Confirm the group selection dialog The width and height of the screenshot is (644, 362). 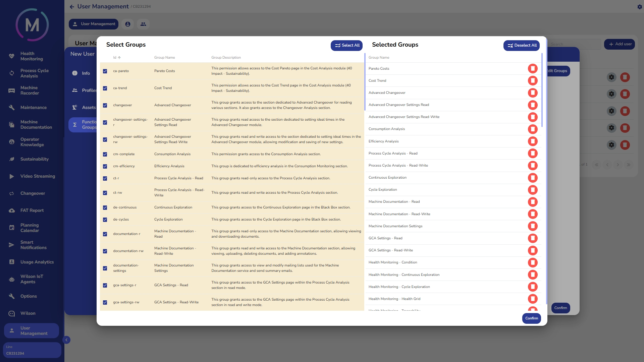[x=531, y=318]
